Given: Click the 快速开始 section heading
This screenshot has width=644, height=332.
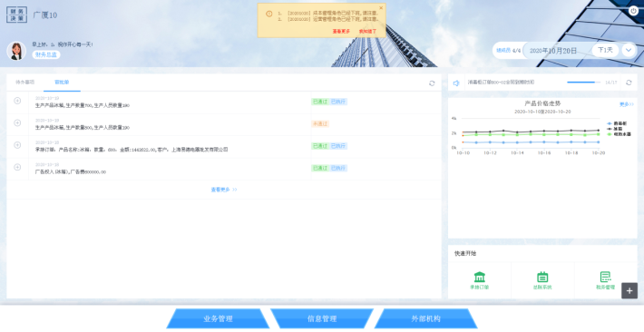Looking at the screenshot, I should click(465, 253).
